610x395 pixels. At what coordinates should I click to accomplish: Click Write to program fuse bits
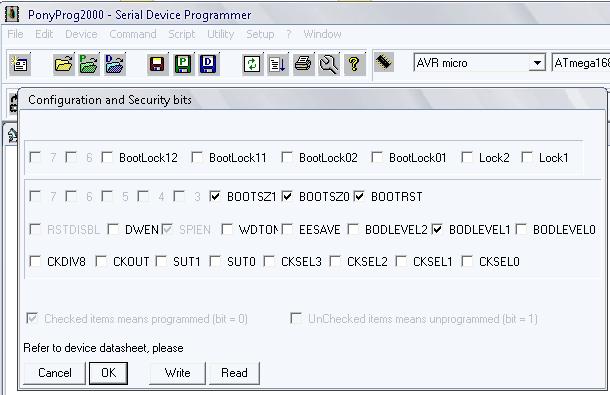coord(177,373)
